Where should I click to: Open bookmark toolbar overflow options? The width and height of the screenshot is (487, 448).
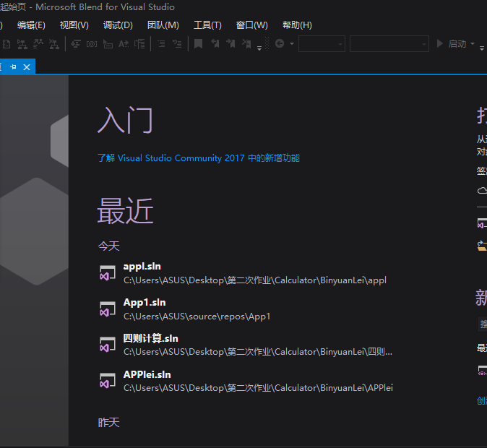[259, 48]
